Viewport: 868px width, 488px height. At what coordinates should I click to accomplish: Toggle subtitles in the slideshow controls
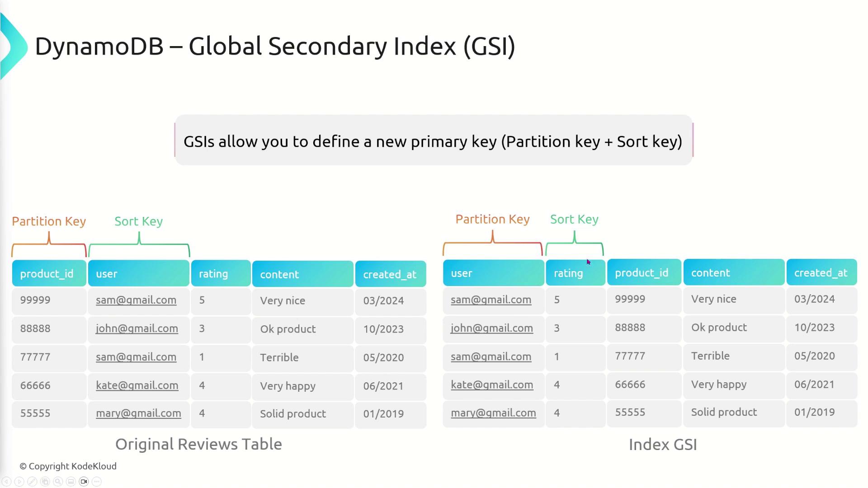[71, 482]
